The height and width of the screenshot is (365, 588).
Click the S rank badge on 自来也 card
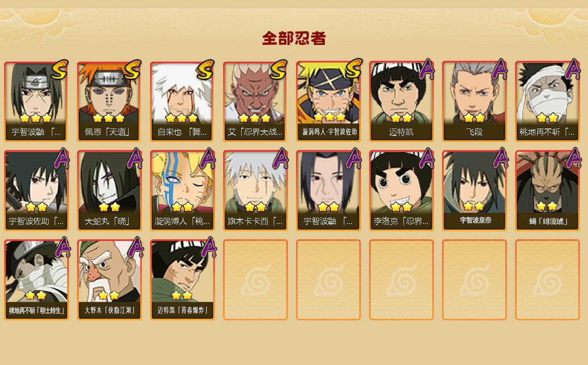[x=205, y=70]
